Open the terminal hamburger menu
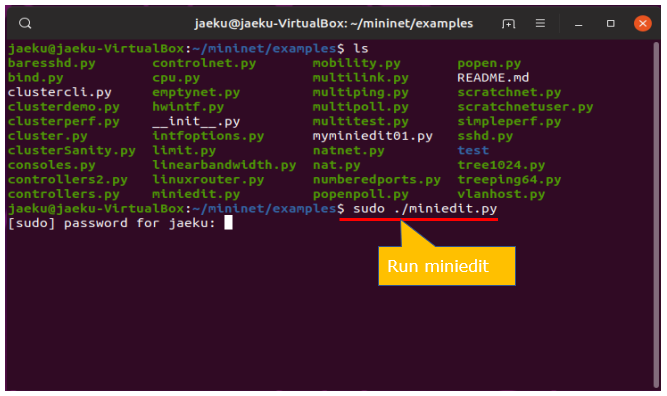The width and height of the screenshot is (667, 396). point(540,23)
